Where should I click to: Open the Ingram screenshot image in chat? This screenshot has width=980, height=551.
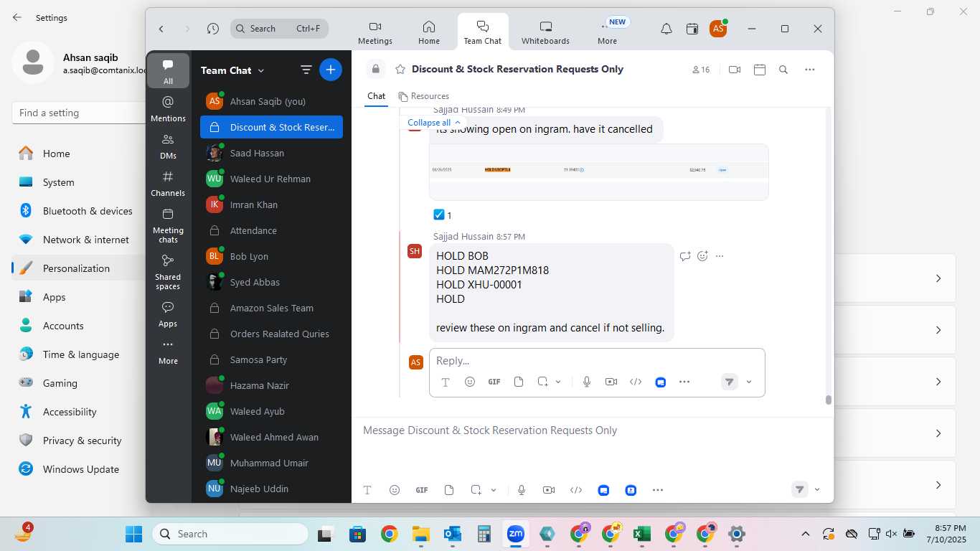coord(599,172)
